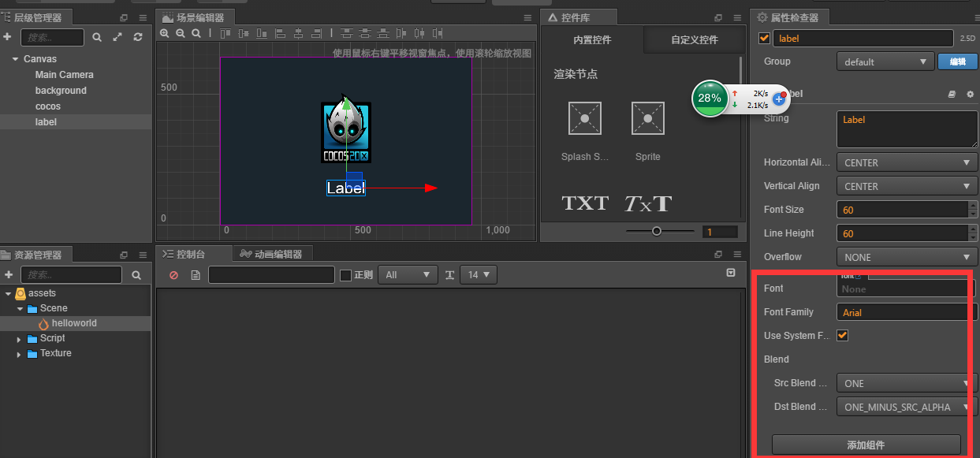Select the Main Camera node

(64, 75)
